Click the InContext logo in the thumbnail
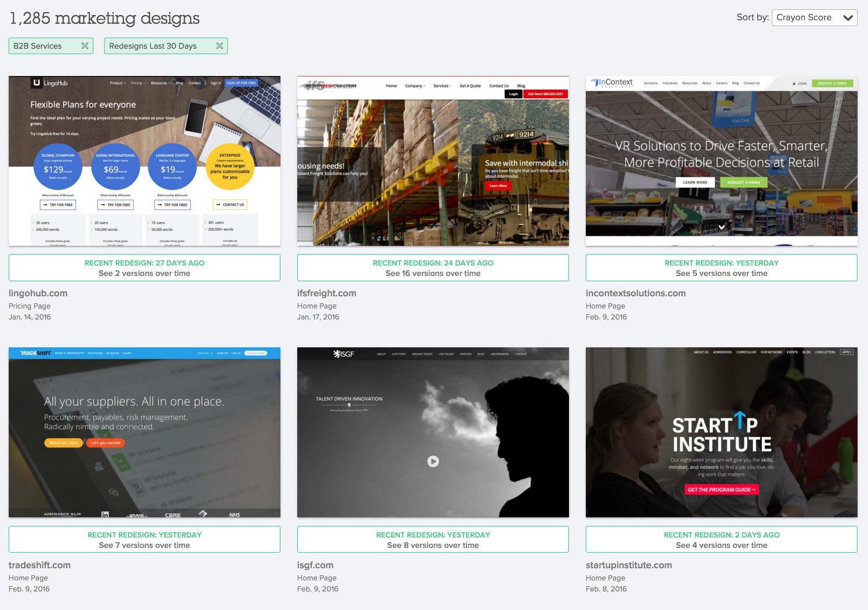868x610 pixels. tap(612, 83)
